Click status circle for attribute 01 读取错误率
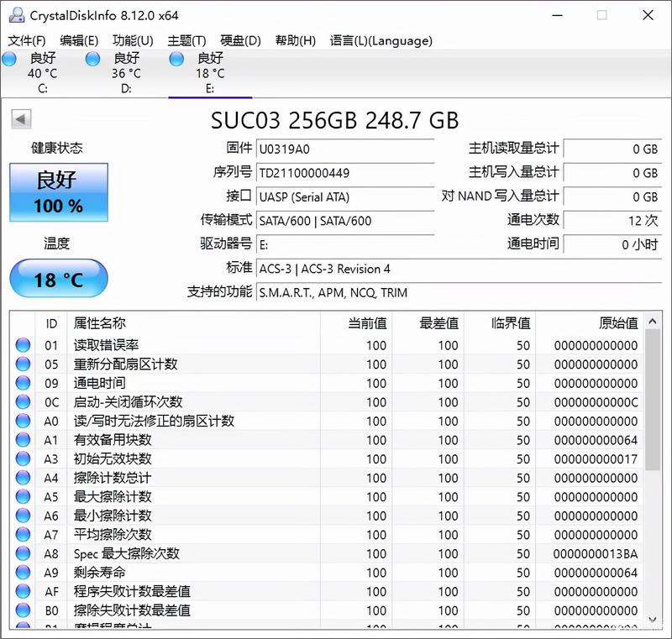 [23, 345]
